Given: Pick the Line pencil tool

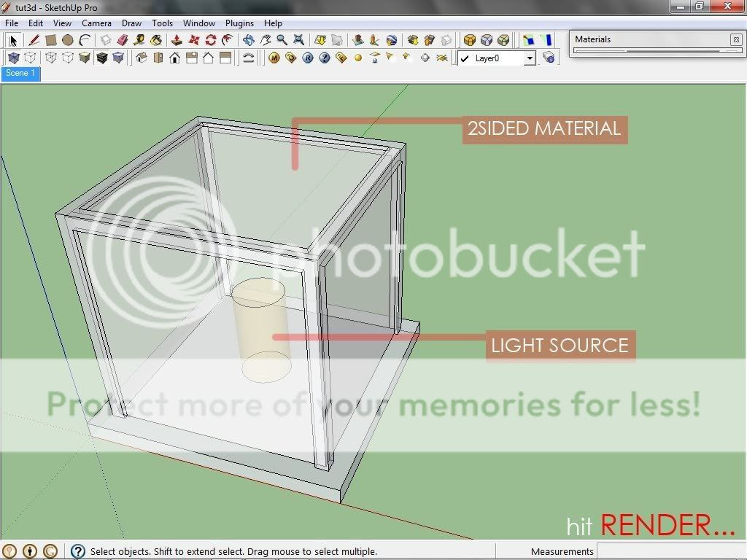Looking at the screenshot, I should click(x=34, y=41).
